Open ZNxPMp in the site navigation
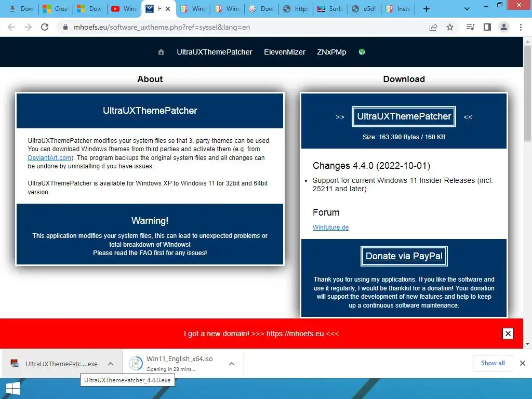 [331, 52]
